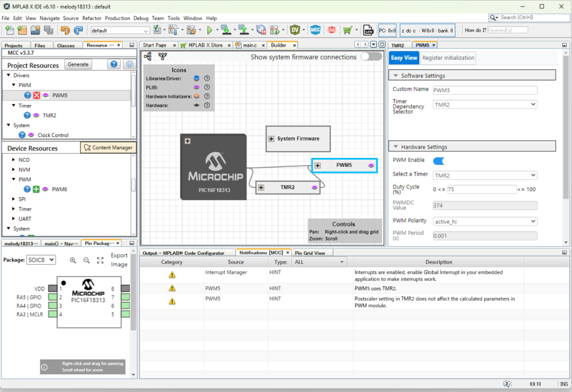Click the zoom-in magnifier in Pin Package view
Image resolution: width=572 pixels, height=392 pixels.
[x=73, y=260]
